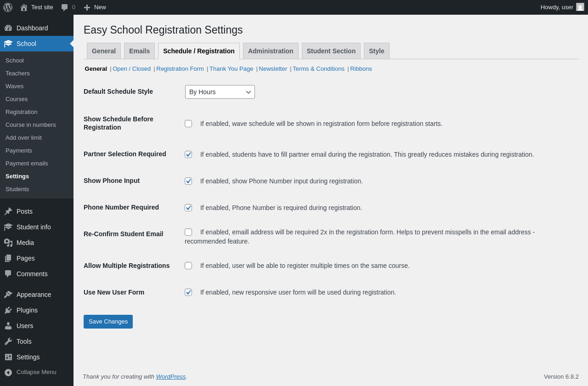This screenshot has width=588, height=386.
Task: Click the Student info cap icon
Action: coord(8,227)
